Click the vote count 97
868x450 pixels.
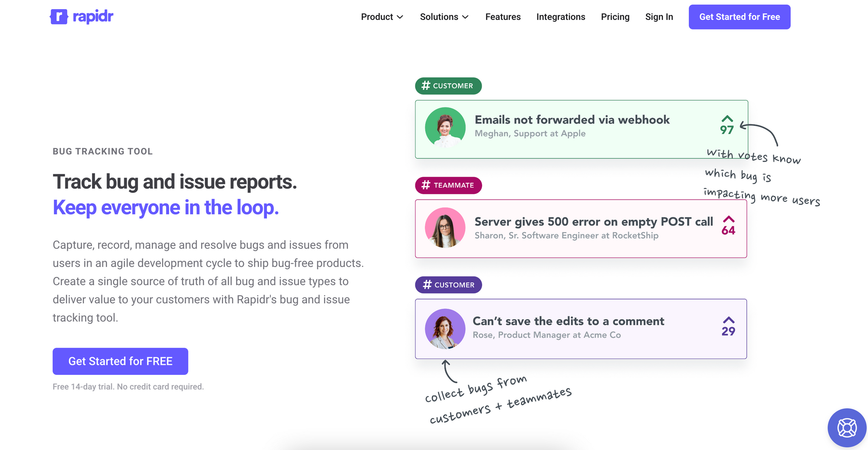[x=727, y=130]
